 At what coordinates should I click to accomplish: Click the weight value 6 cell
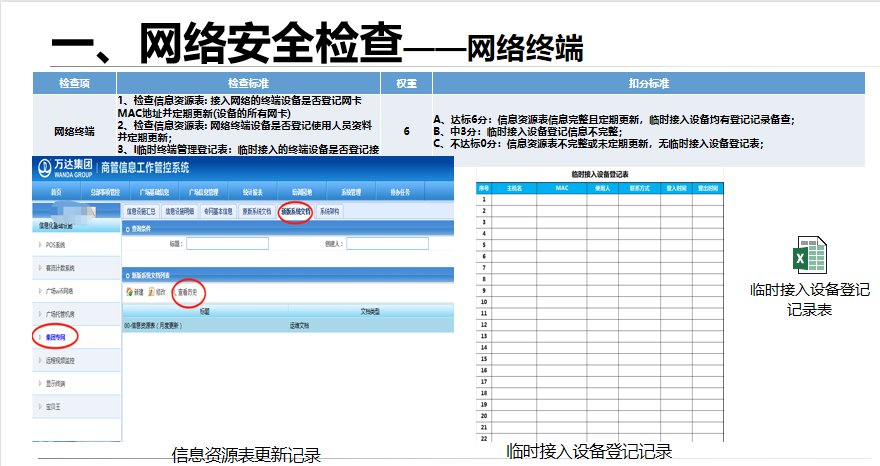point(406,131)
